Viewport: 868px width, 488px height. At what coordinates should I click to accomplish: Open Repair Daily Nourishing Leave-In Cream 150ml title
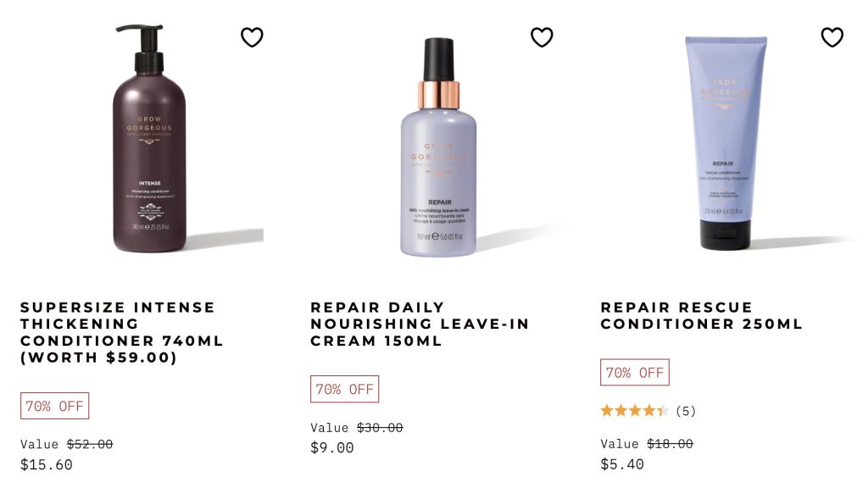(x=420, y=324)
